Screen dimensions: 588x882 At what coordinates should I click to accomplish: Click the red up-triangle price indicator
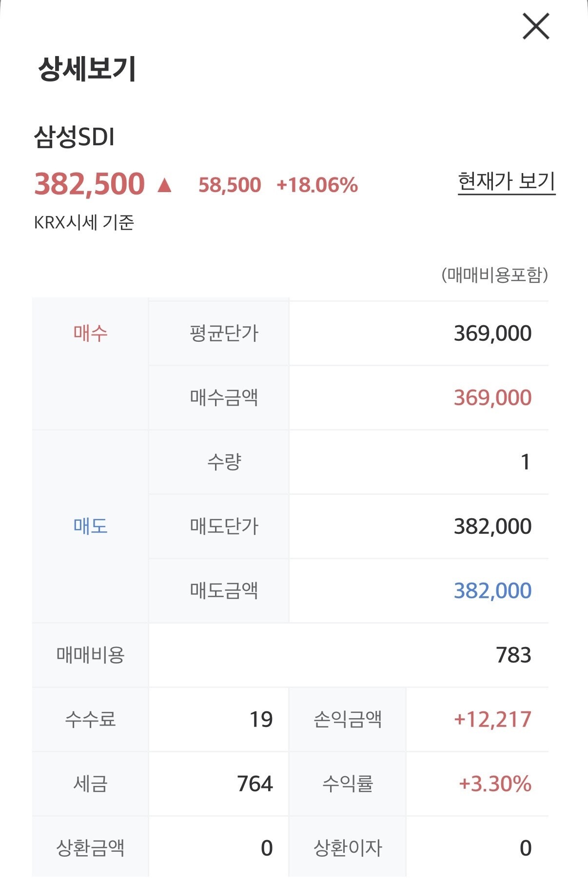pyautogui.click(x=164, y=185)
